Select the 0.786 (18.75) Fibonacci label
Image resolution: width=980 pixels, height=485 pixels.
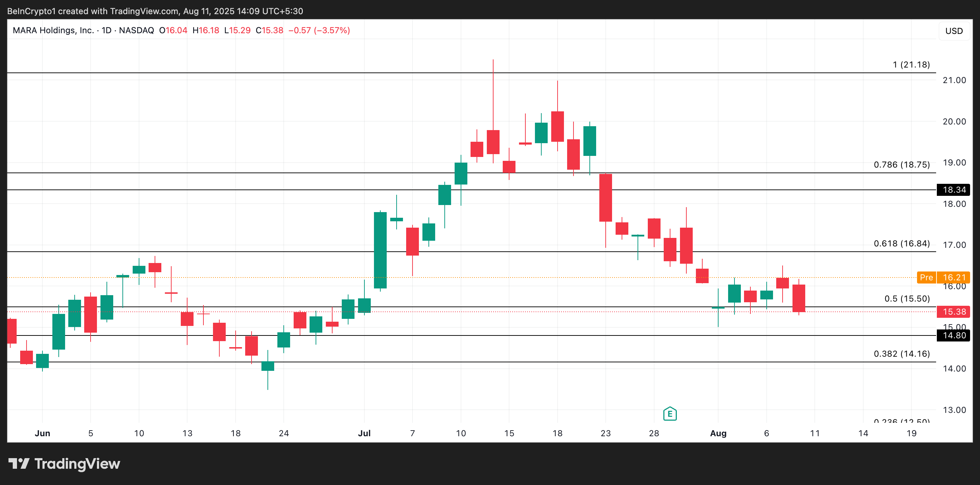click(901, 165)
